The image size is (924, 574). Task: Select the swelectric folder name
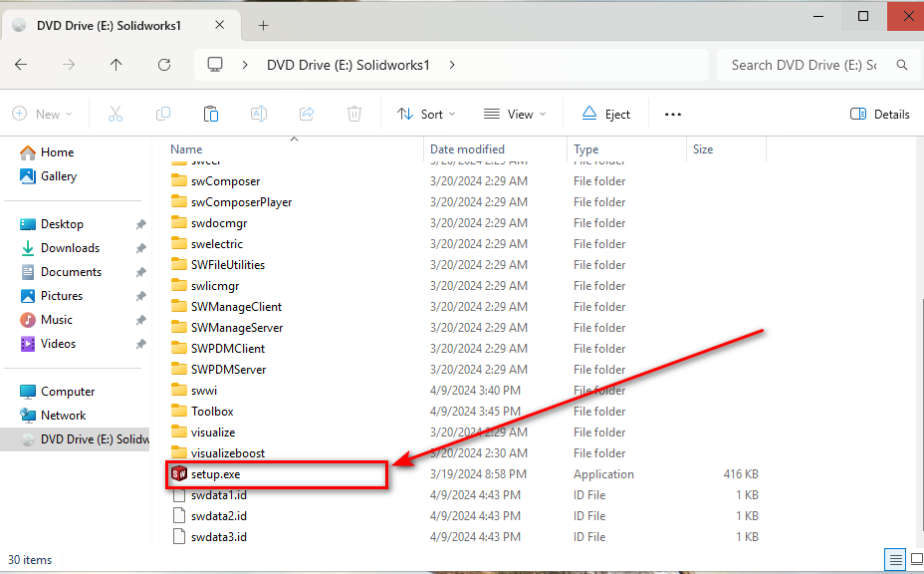217,243
